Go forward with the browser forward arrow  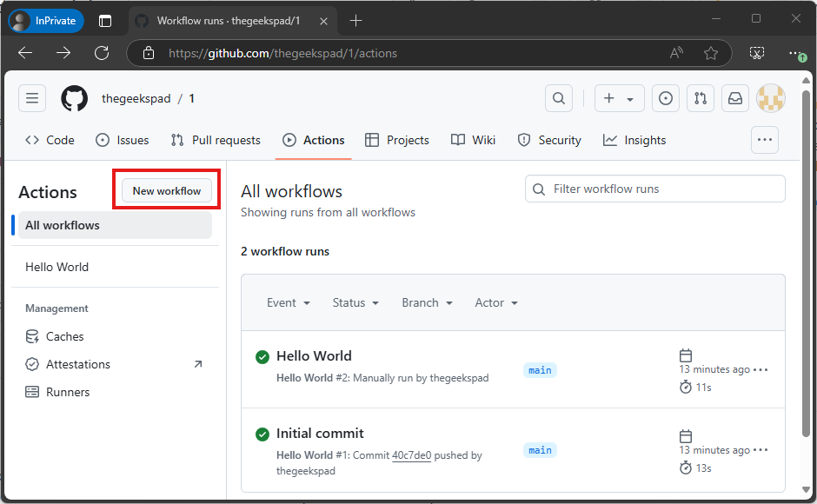click(63, 53)
